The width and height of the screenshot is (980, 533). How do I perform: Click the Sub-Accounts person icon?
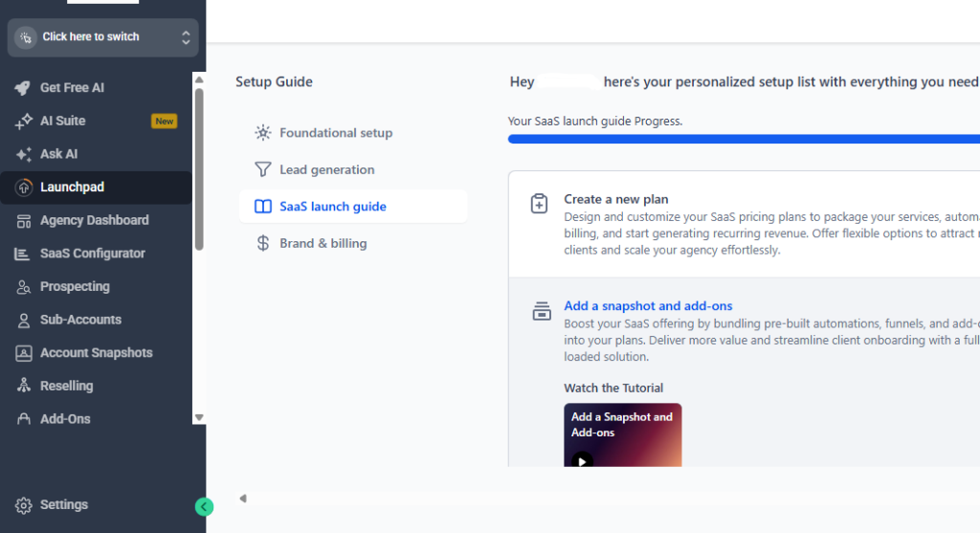(x=23, y=320)
